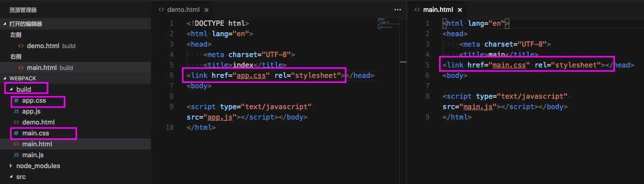
Task: Click the HTML icon in main.html tab
Action: (x=417, y=9)
